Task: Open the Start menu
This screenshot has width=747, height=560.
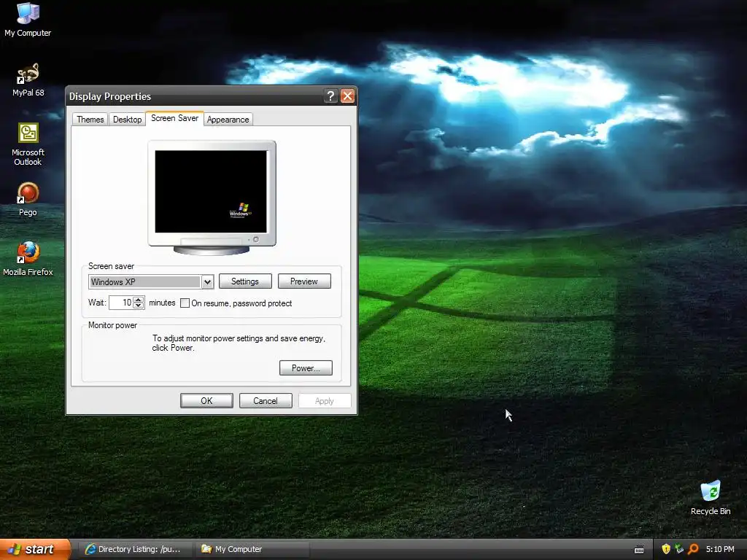Action: pyautogui.click(x=35, y=549)
